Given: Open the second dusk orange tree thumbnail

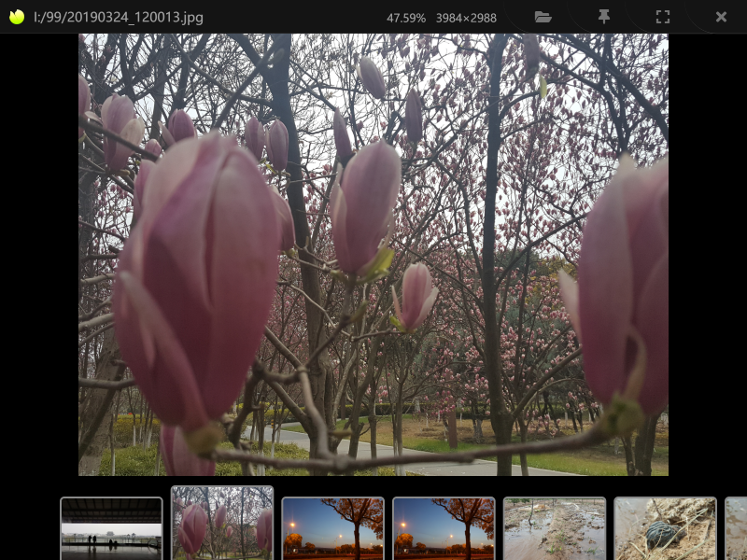Looking at the screenshot, I should (444, 528).
